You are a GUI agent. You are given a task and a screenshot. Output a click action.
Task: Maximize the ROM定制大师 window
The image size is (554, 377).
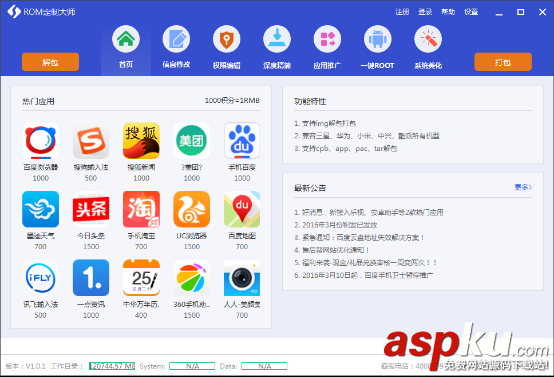click(x=520, y=12)
